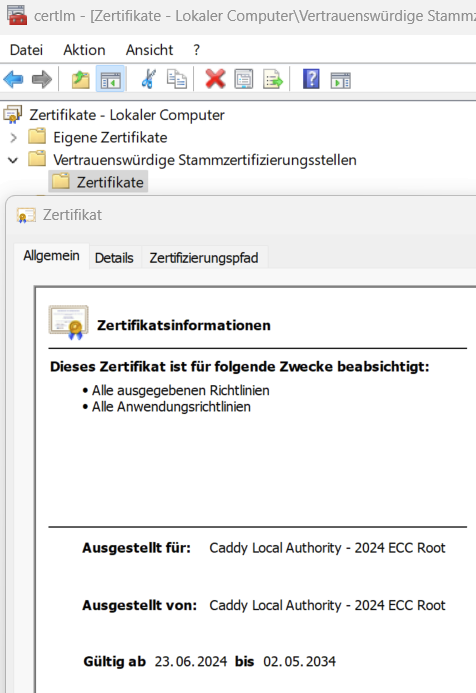Click the certificate ribbon image in Zertifikatsinformationen
Screen dimensions: 476x693
69,323
